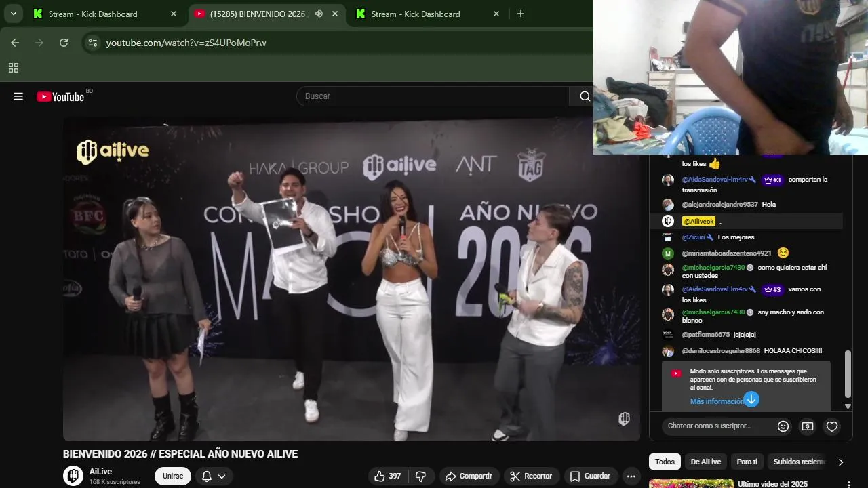
Task: Click the webcam overlay window
Action: tap(730, 77)
